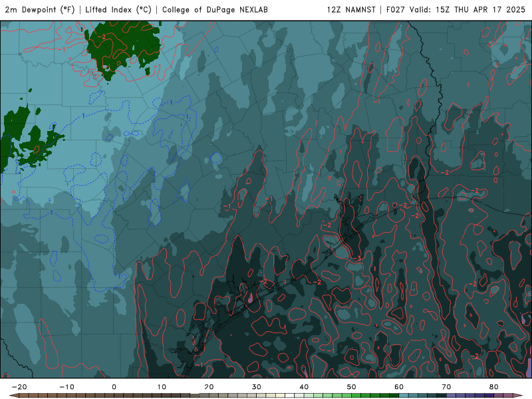Click the '20' colorbar label
The width and height of the screenshot is (532, 399).
[209, 387]
